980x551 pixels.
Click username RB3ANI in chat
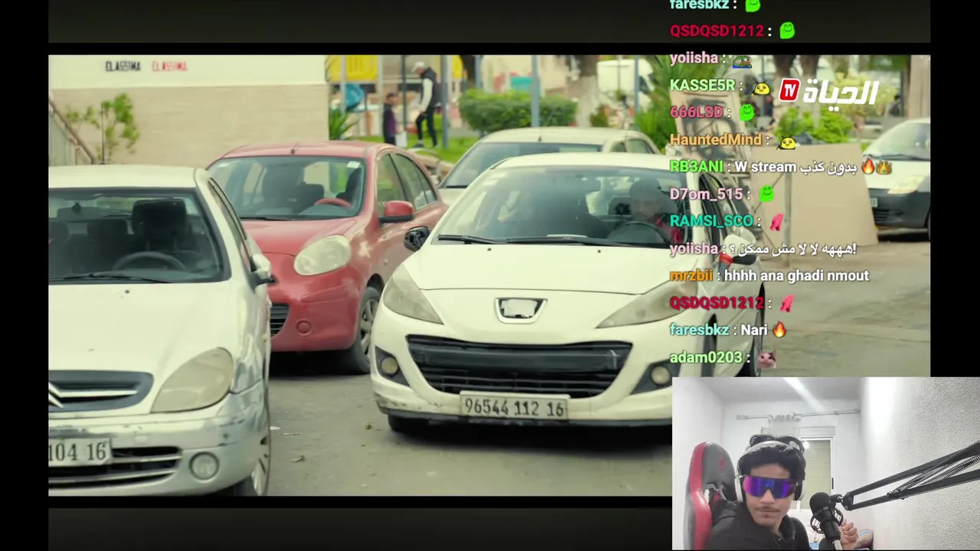pyautogui.click(x=696, y=166)
